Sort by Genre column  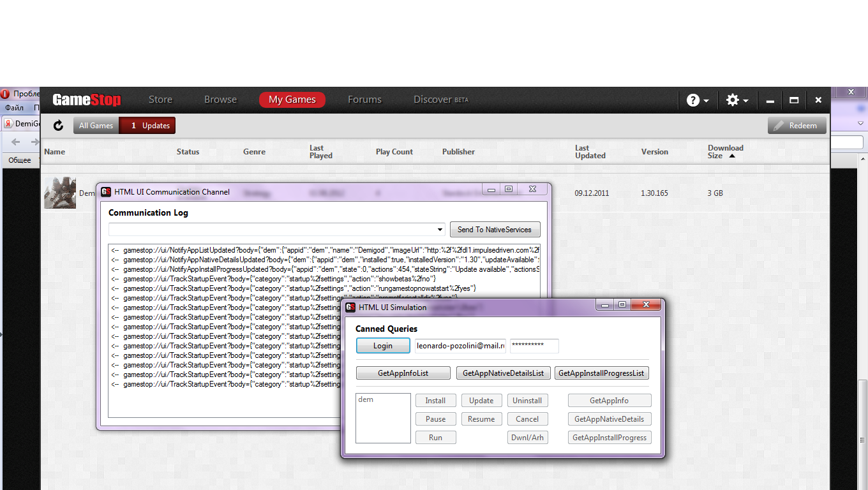[254, 152]
